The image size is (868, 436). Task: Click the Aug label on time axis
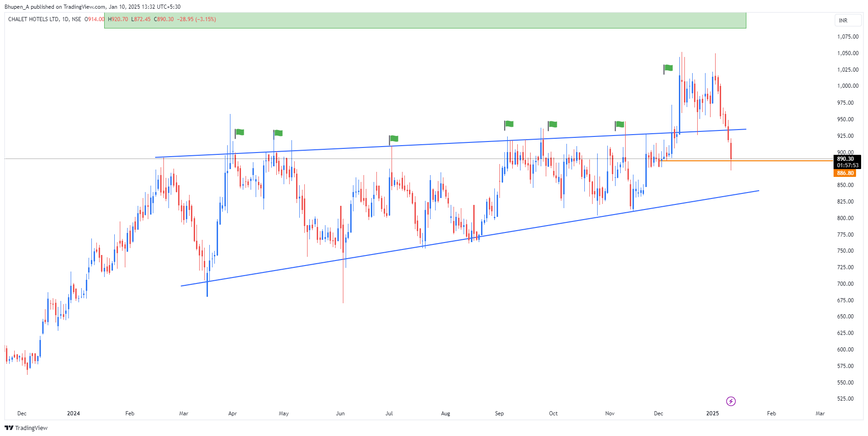click(x=446, y=413)
